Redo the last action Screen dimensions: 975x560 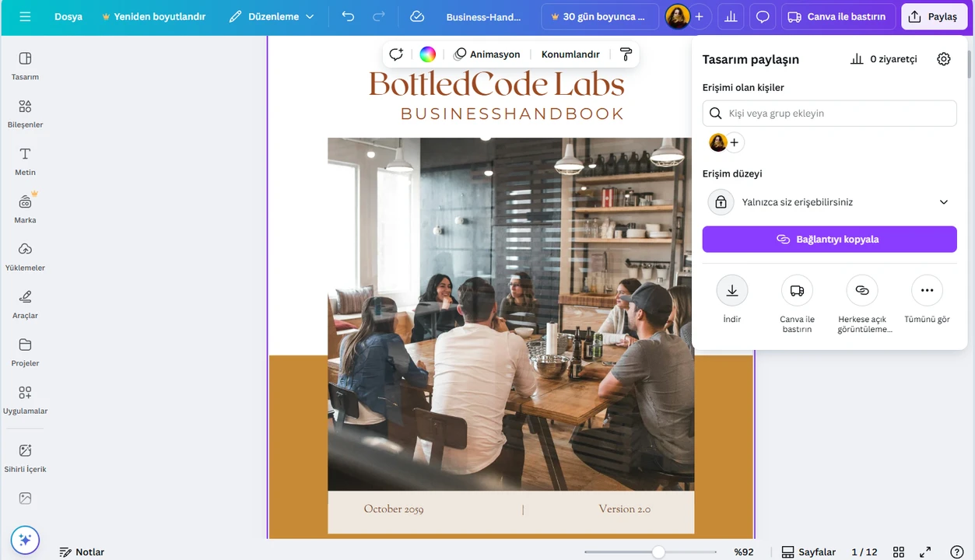point(379,16)
